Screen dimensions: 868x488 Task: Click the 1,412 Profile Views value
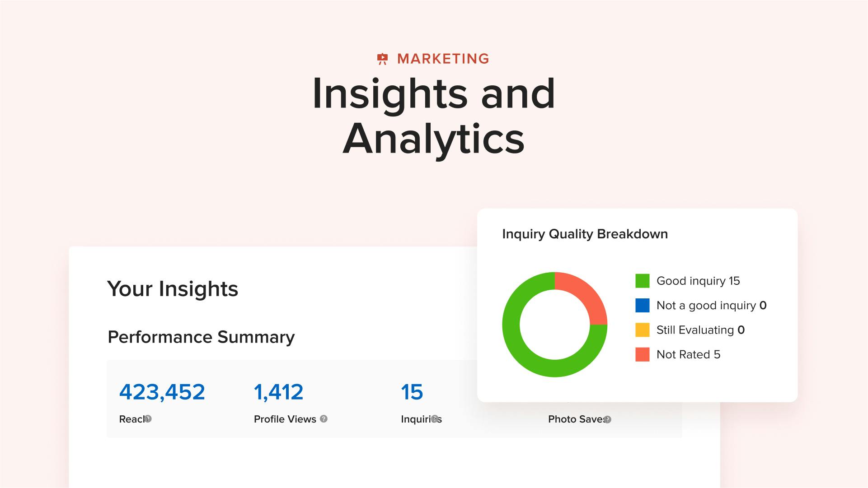coord(278,392)
